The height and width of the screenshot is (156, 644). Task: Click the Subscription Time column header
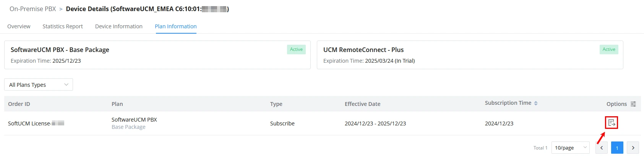click(x=508, y=103)
